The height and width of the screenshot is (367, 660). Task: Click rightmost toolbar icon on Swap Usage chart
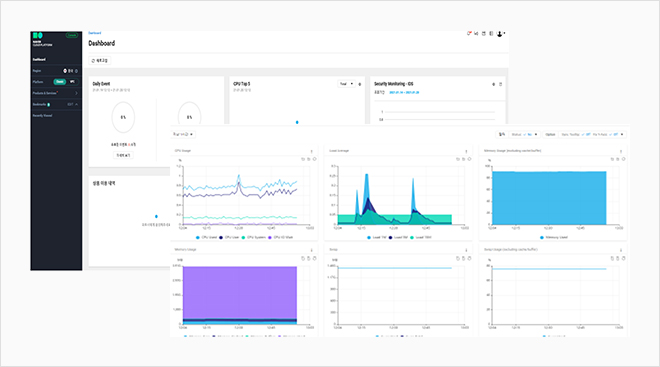[623, 258]
